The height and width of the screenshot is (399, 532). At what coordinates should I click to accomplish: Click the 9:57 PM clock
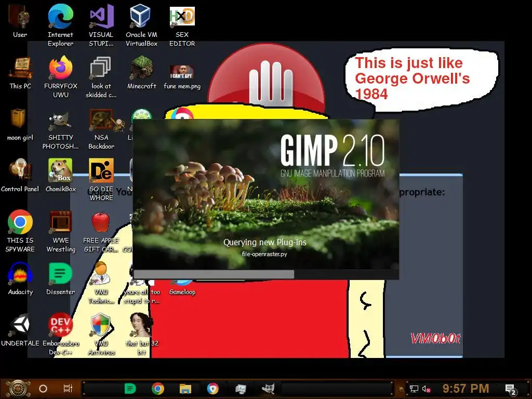(465, 389)
